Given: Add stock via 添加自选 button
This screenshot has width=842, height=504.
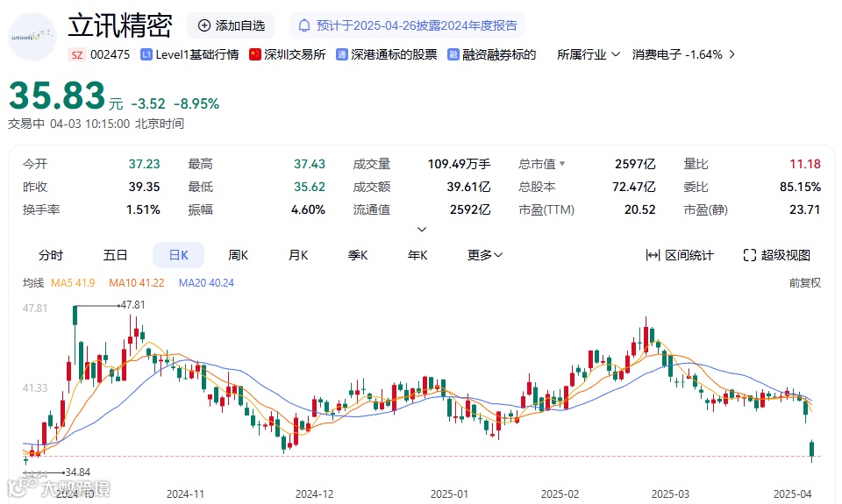Looking at the screenshot, I should (232, 25).
